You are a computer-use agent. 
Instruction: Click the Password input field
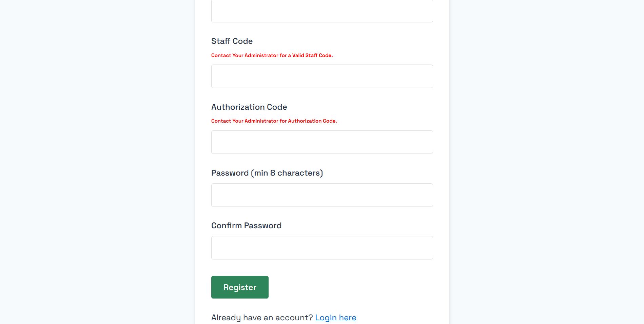tap(322, 195)
